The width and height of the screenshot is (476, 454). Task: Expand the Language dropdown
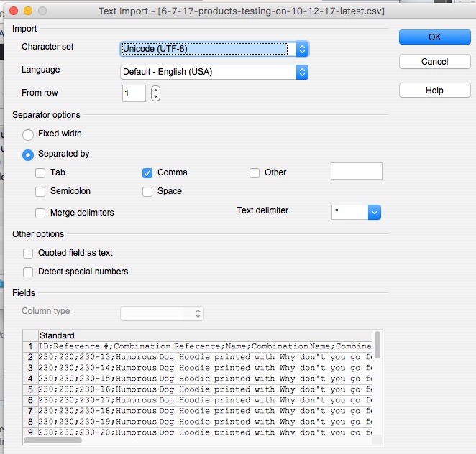pos(214,72)
